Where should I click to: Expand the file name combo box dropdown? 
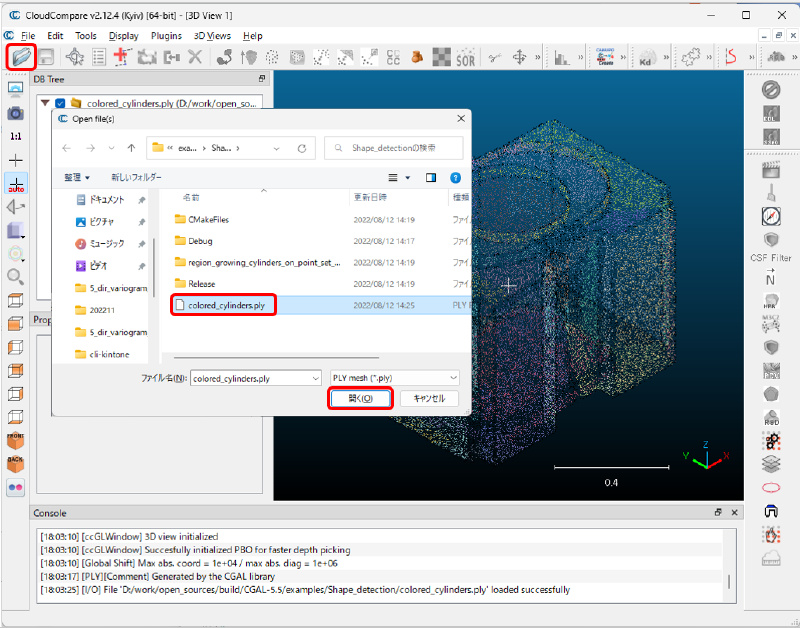click(315, 379)
